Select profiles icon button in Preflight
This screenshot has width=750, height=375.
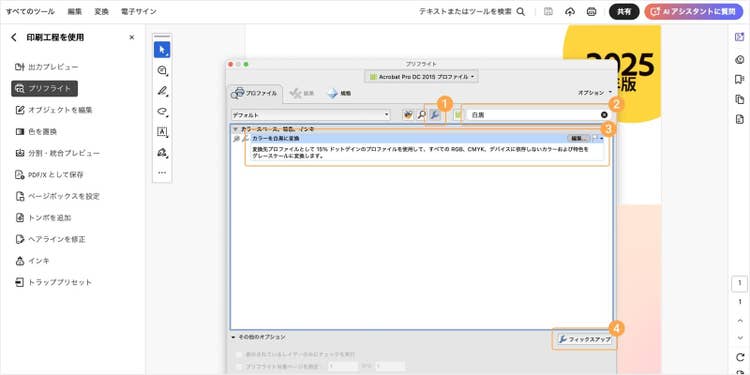(408, 115)
